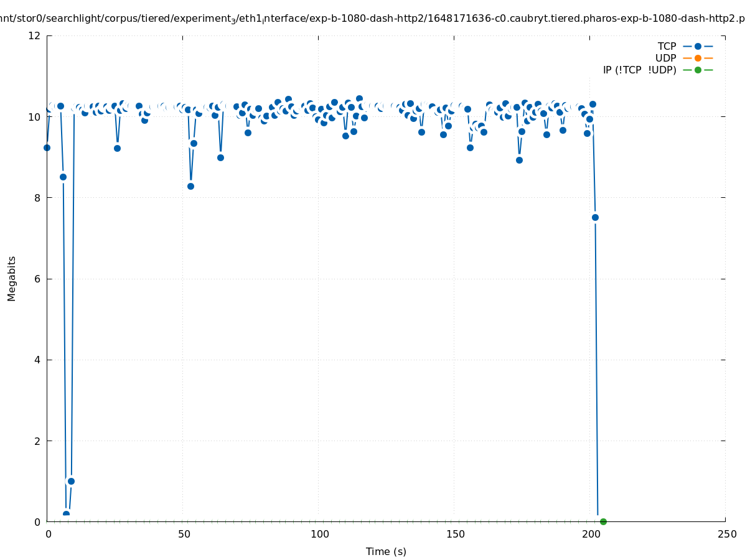Click the chart title file path
The width and height of the screenshot is (745, 560).
click(372, 19)
